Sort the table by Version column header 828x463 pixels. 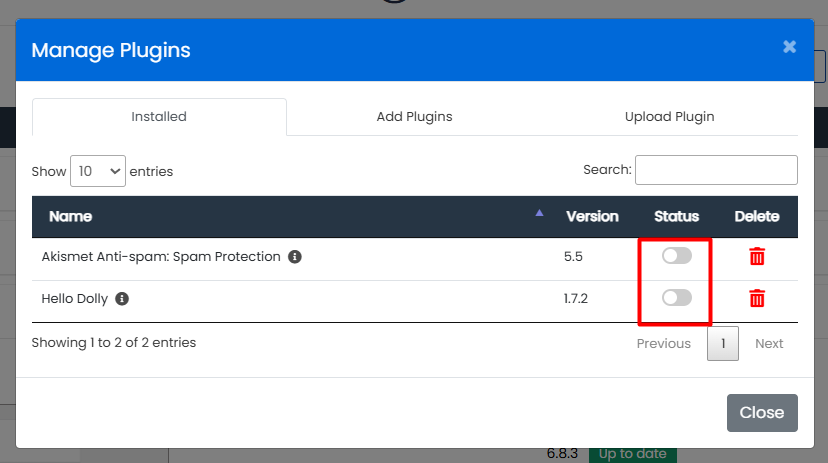592,216
